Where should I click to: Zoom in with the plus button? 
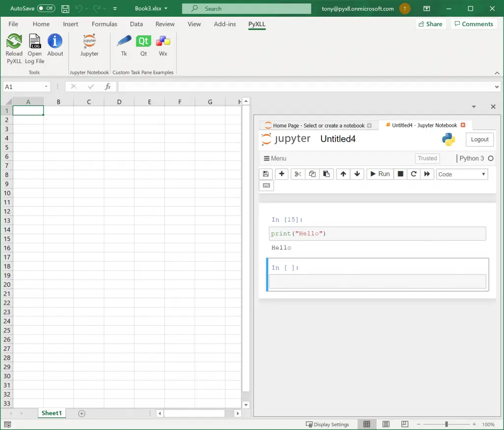click(474, 425)
